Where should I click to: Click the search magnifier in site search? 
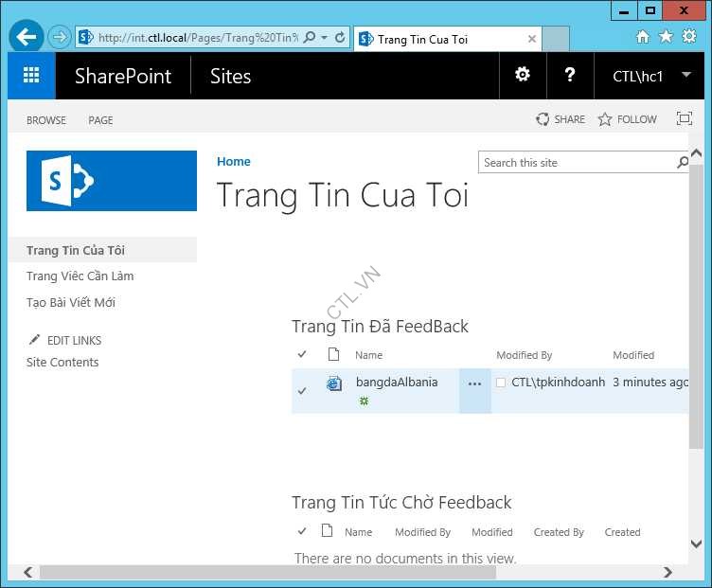(683, 163)
